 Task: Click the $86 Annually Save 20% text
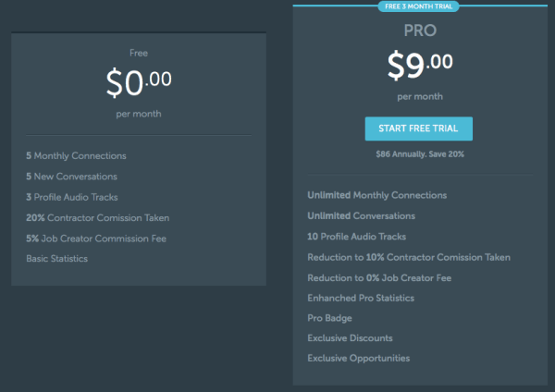pyautogui.click(x=419, y=153)
